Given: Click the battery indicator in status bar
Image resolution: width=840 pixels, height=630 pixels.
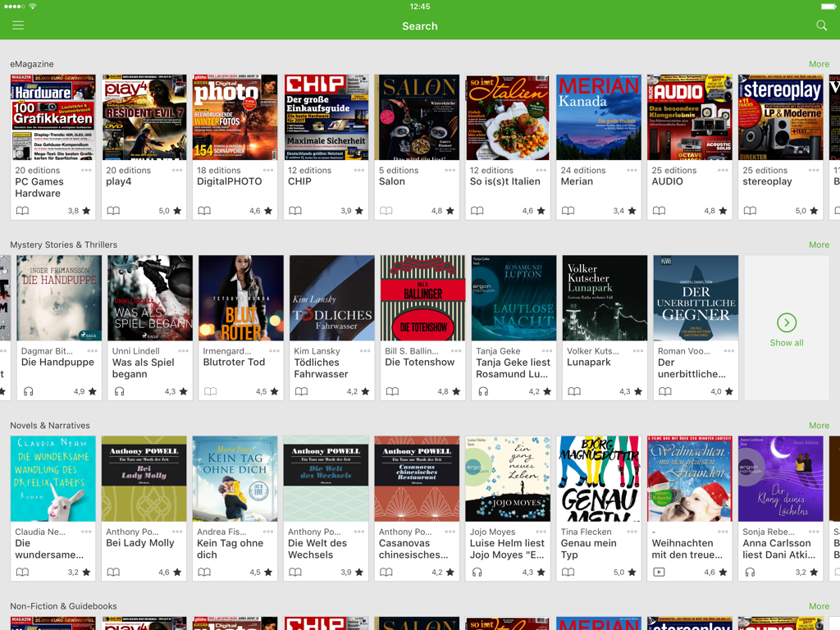Looking at the screenshot, I should click(x=829, y=7).
